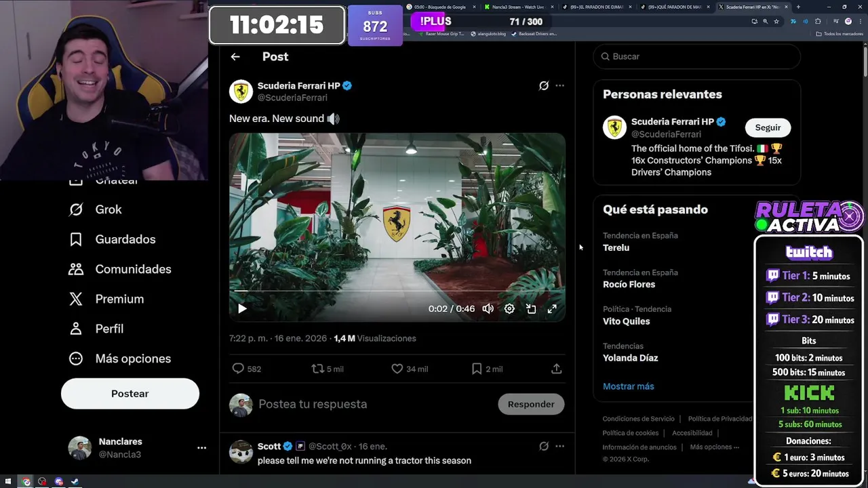
Task: Switch to QUÉ PARADON DE MAR tab
Action: (674, 7)
